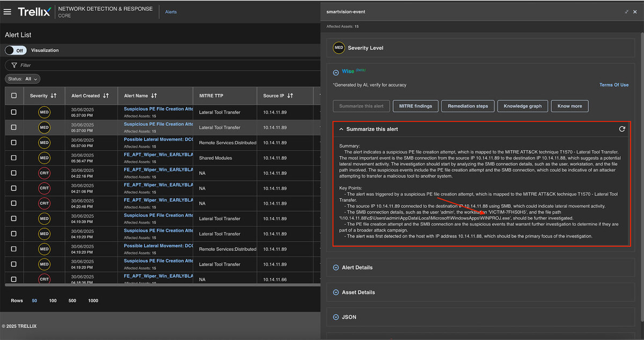Click the MED badge on the 05:36:47 PM row
The height and width of the screenshot is (340, 644).
point(45,158)
